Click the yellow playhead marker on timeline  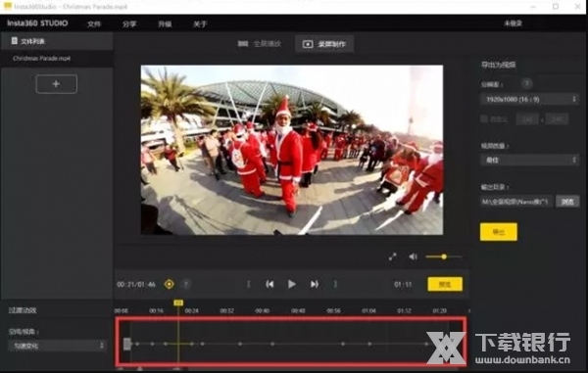178,303
